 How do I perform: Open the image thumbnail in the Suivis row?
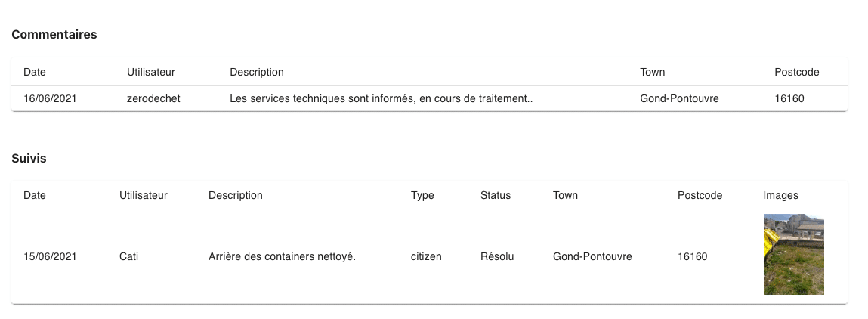[x=793, y=254]
